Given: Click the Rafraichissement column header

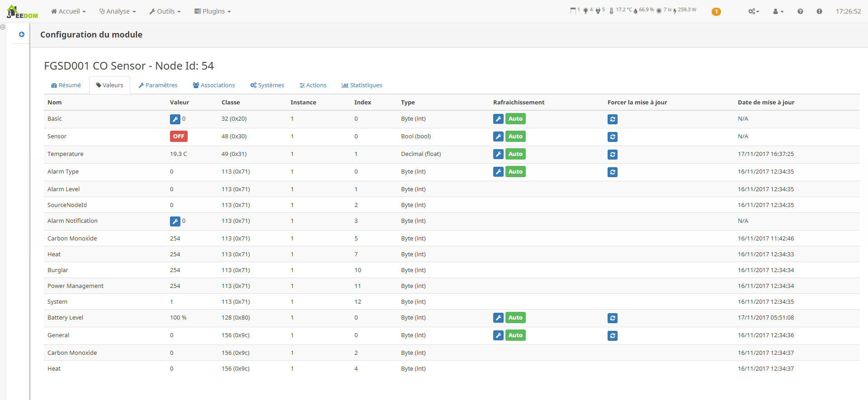Looking at the screenshot, I should coord(519,103).
